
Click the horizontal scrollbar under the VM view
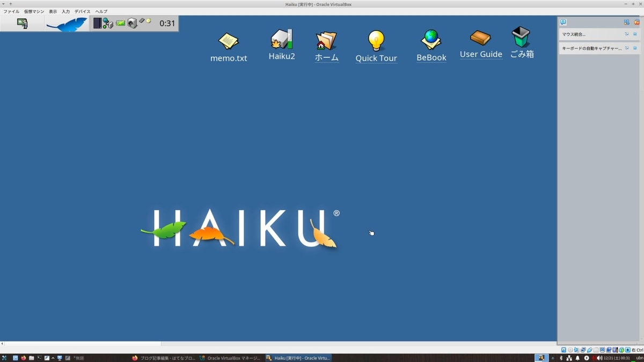(x=279, y=344)
